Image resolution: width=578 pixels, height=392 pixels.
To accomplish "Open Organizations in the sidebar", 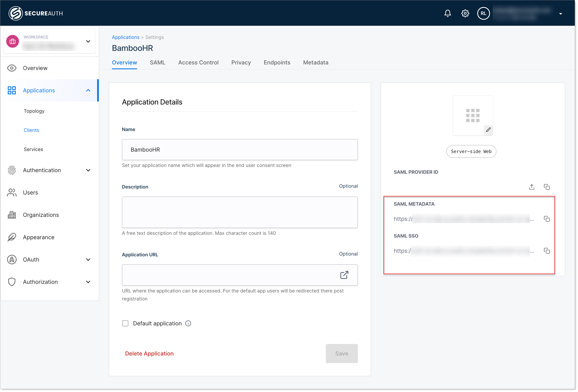I will (x=41, y=215).
